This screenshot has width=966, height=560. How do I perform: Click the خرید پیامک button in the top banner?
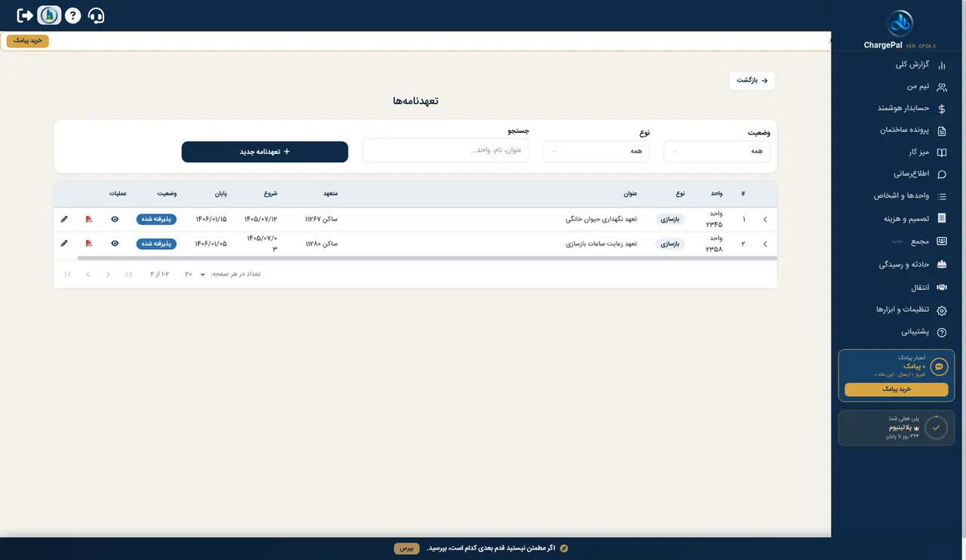[x=28, y=41]
